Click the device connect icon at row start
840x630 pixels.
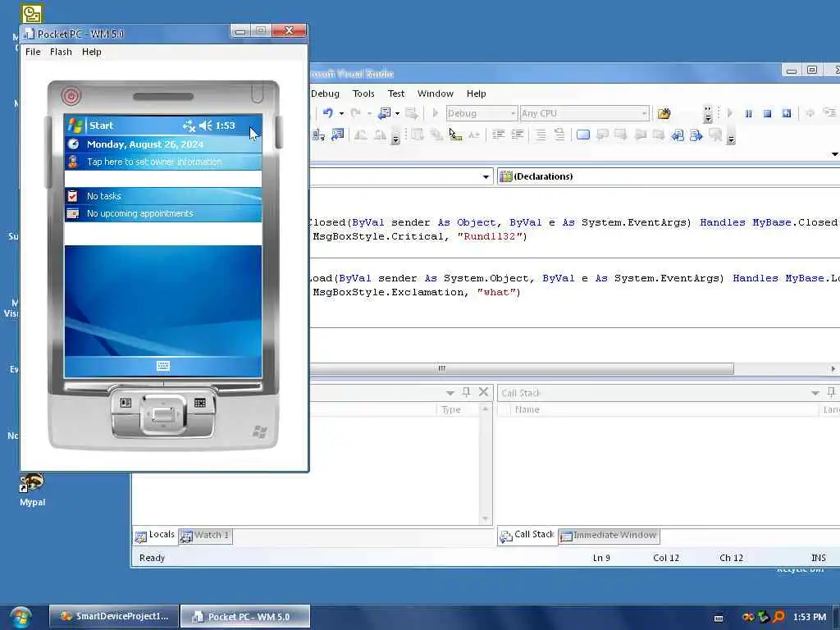click(x=318, y=135)
